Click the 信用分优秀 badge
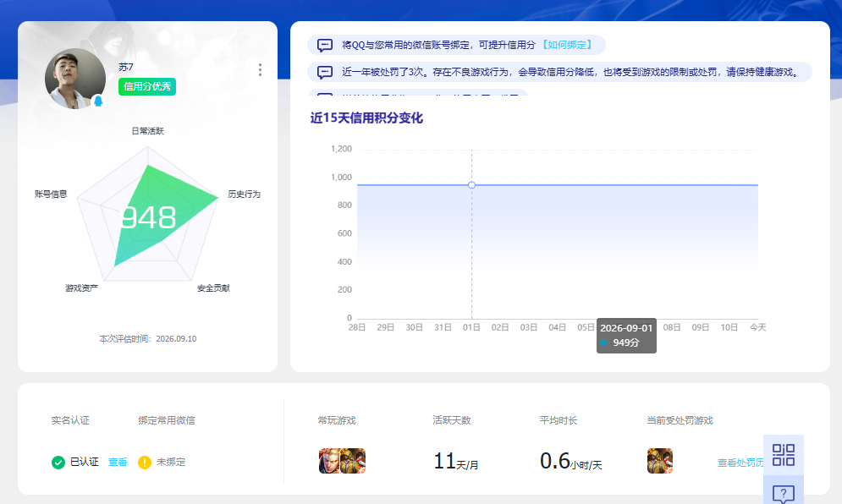 pyautogui.click(x=147, y=86)
